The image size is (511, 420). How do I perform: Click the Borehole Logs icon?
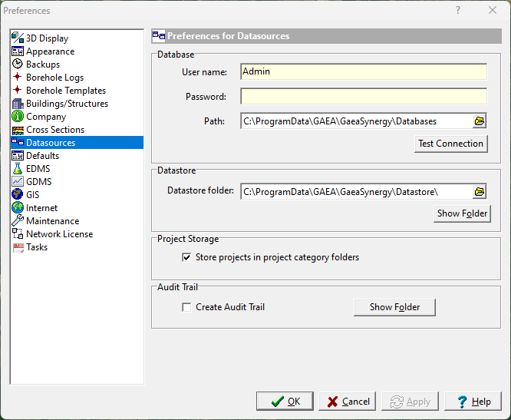click(x=18, y=78)
